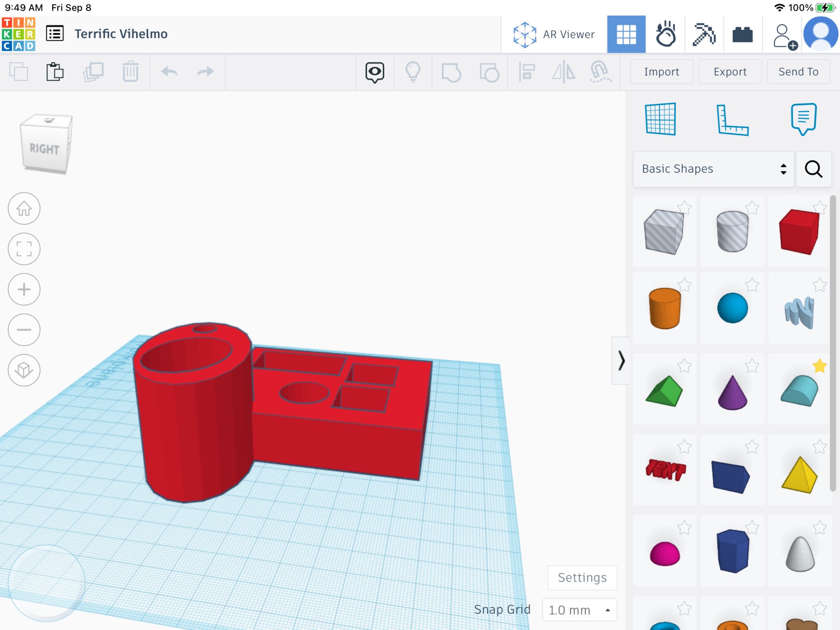Select the red Box shape thumbnail
Screen dimensions: 840x630
[x=799, y=232]
